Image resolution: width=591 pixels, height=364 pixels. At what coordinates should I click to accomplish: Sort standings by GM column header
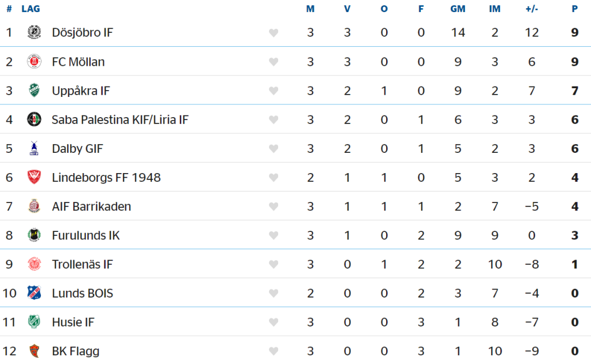[458, 9]
